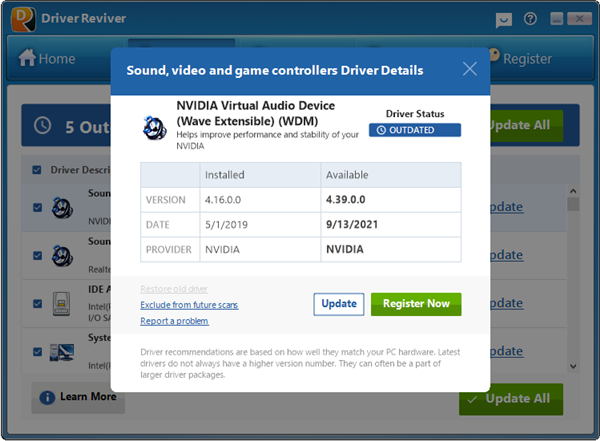Viewport: 600px width, 441px height.
Task: Select available date 9/13/2021 cell
Action: click(391, 225)
